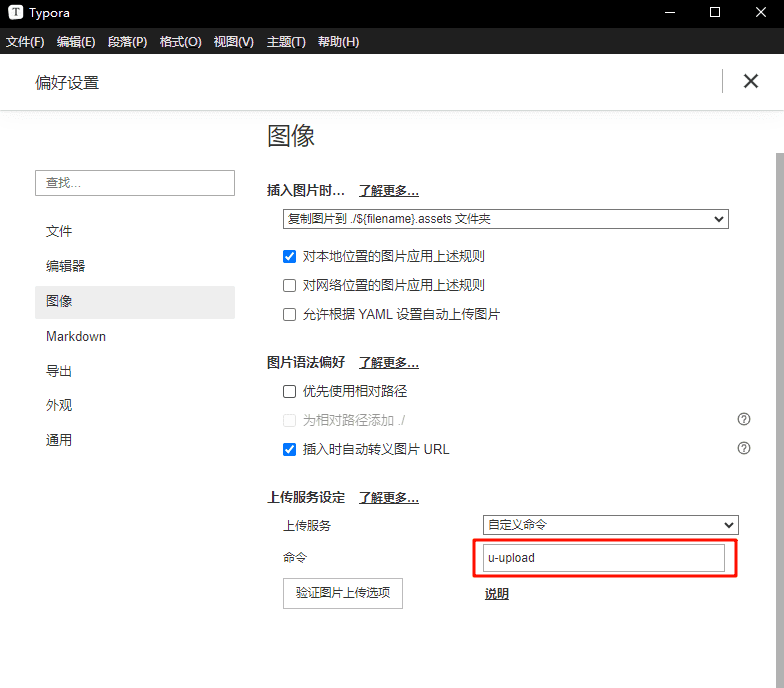Click the vertical scrollbar of settings
784x688 pixels.
click(x=780, y=420)
